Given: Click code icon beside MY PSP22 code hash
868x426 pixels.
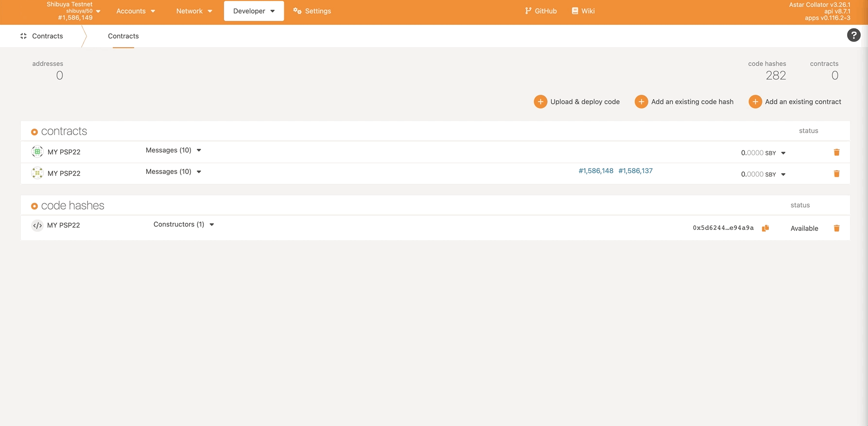Looking at the screenshot, I should (37, 225).
